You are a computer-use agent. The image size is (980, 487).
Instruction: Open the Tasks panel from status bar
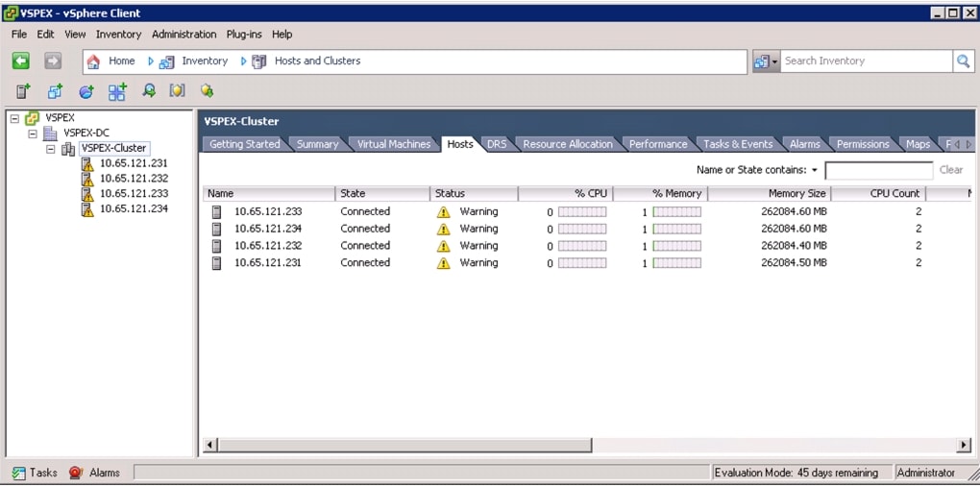tap(35, 473)
